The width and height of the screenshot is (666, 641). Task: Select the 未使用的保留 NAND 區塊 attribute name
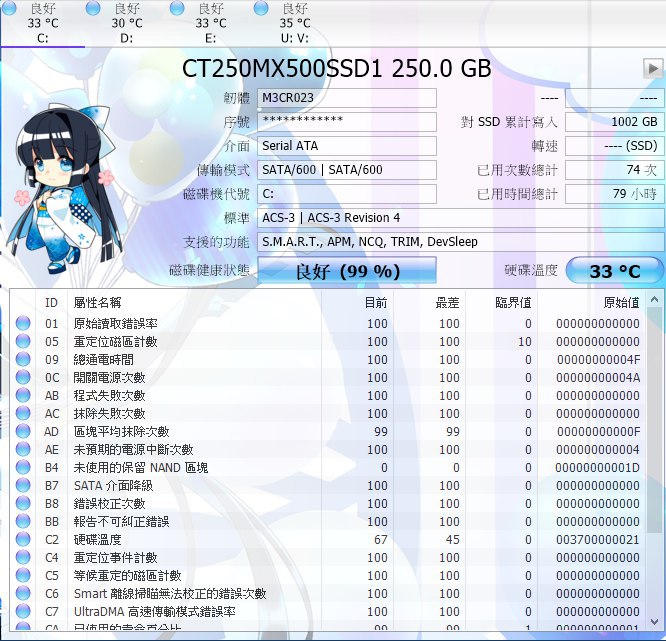click(x=141, y=468)
